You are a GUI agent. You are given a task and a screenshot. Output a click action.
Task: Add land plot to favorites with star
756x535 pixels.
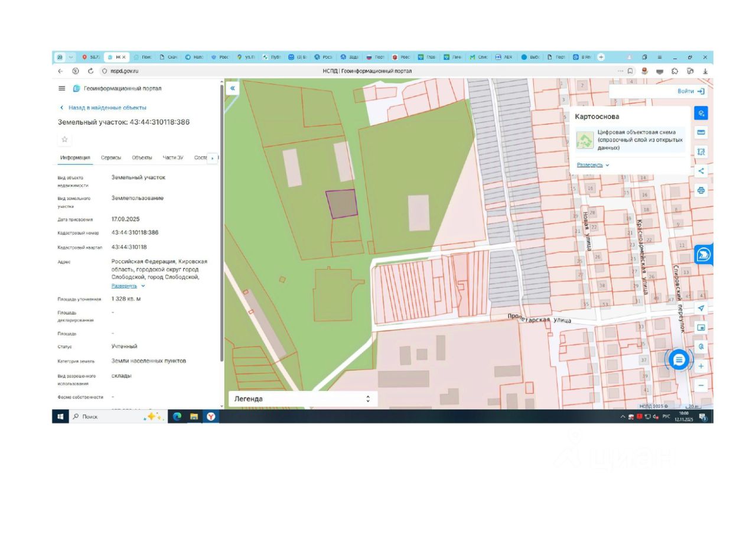(65, 140)
